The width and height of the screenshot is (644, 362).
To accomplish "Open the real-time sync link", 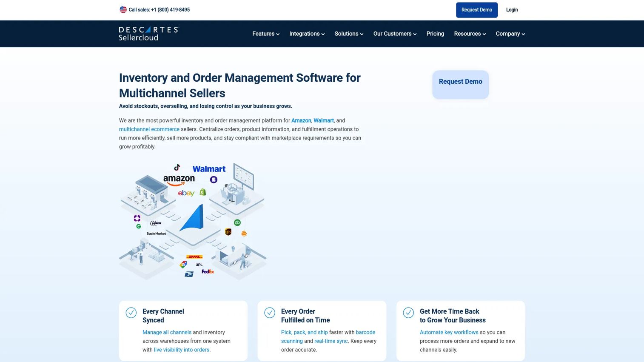I will (331, 341).
